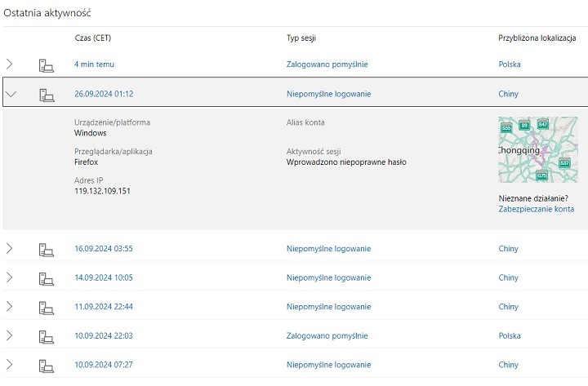Click 'Chiny' location for 14.09.2024 10:05

click(508, 277)
